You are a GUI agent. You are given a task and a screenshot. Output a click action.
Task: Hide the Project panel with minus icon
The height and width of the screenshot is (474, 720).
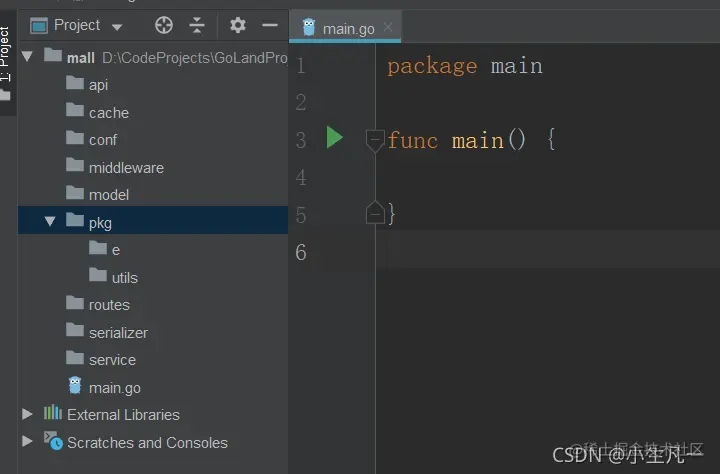270,25
